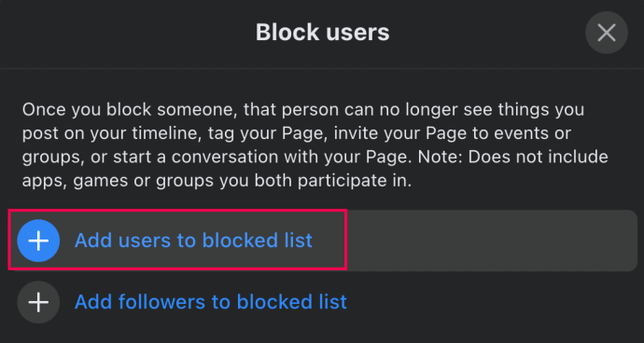Open Add followers to blocked list
This screenshot has height=343, width=644.
pyautogui.click(x=211, y=302)
